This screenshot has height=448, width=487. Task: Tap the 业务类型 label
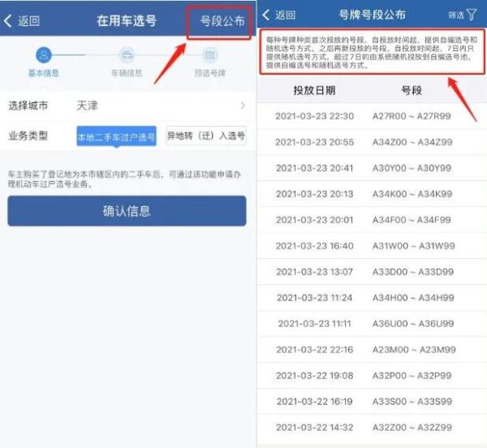coord(28,136)
